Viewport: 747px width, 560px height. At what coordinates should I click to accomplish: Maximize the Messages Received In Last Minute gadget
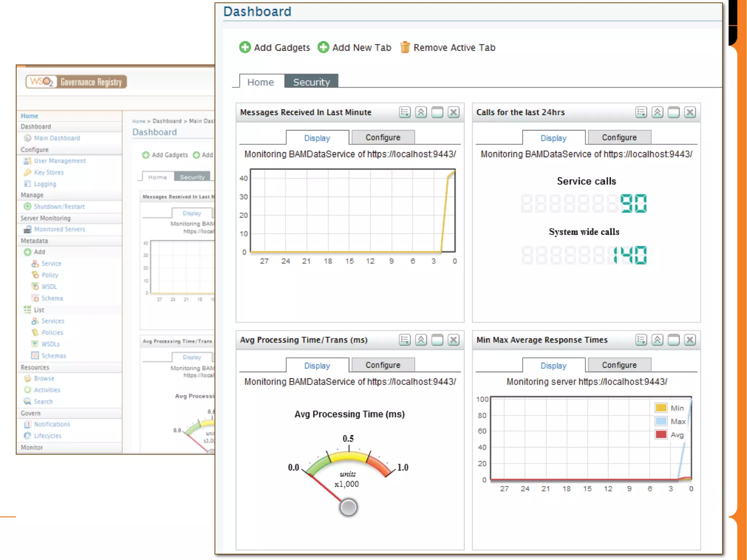[437, 112]
